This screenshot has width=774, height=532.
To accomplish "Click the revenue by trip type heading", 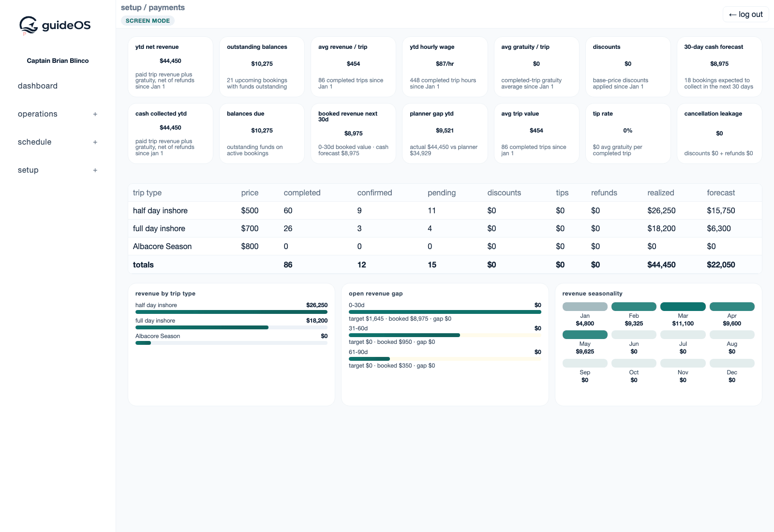I will 165,294.
